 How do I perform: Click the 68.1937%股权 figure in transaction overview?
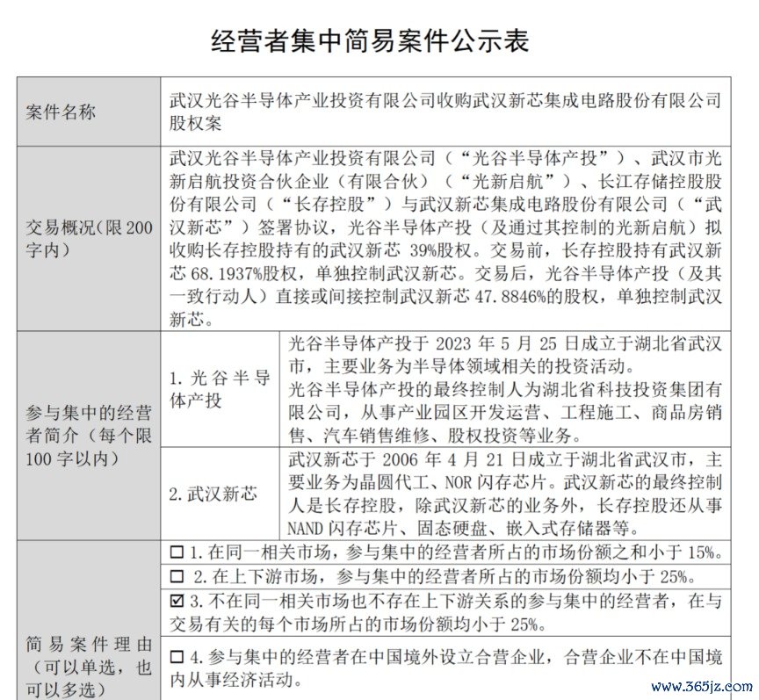243,274
